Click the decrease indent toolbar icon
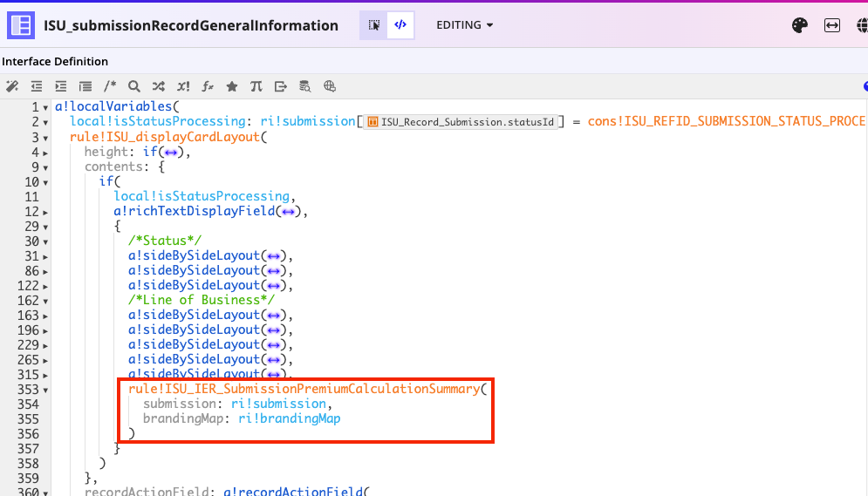This screenshot has height=496, width=868. [x=37, y=86]
